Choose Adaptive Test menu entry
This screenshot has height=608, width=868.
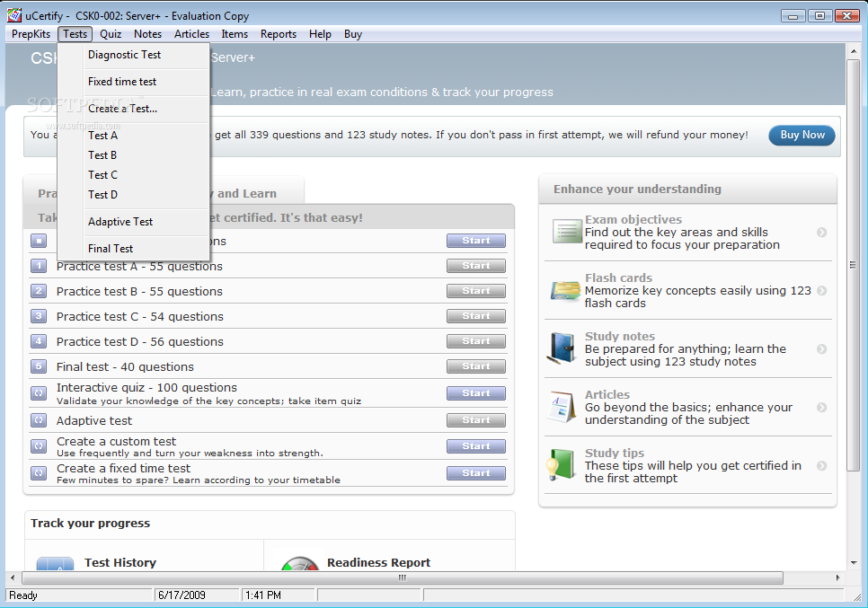click(133, 222)
